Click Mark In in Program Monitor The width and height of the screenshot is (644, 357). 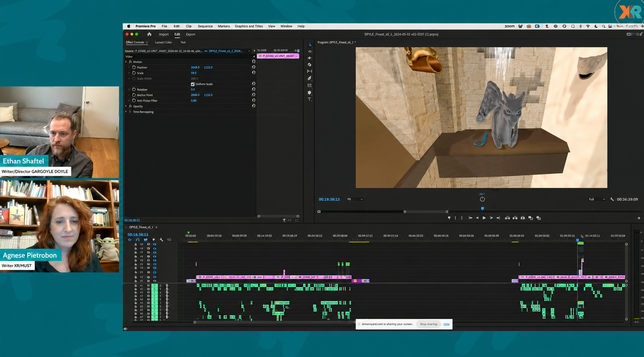(455, 218)
